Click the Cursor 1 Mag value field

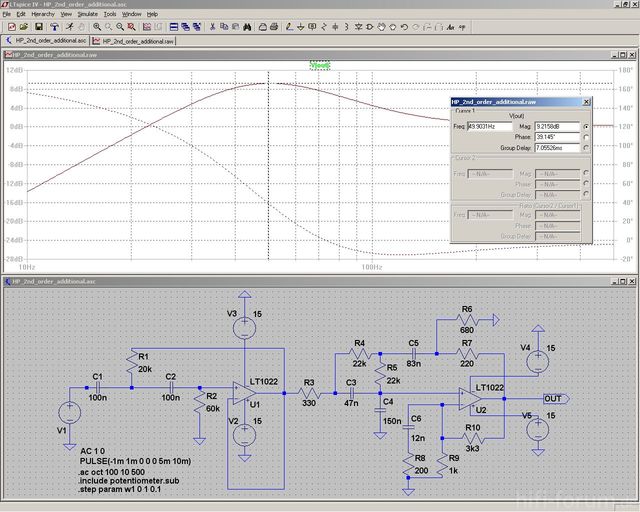click(557, 127)
